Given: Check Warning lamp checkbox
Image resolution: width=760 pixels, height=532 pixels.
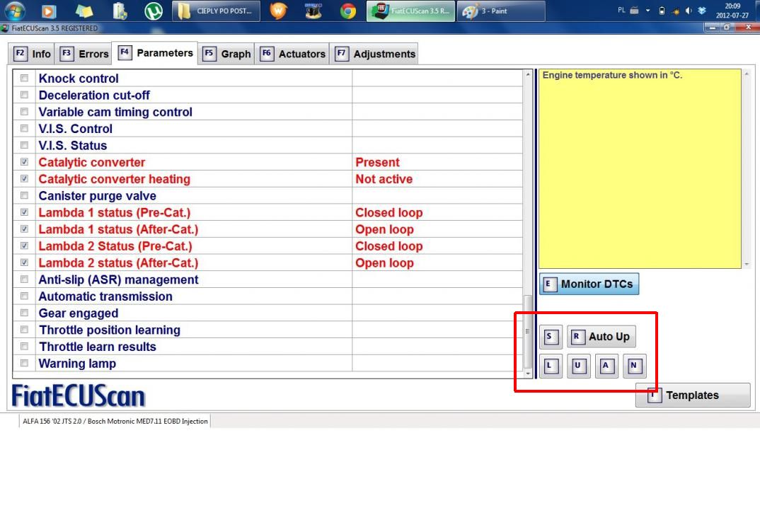Looking at the screenshot, I should point(24,363).
